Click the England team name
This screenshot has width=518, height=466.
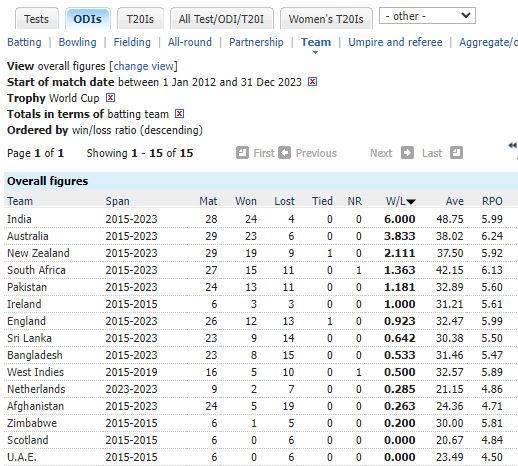click(x=26, y=321)
